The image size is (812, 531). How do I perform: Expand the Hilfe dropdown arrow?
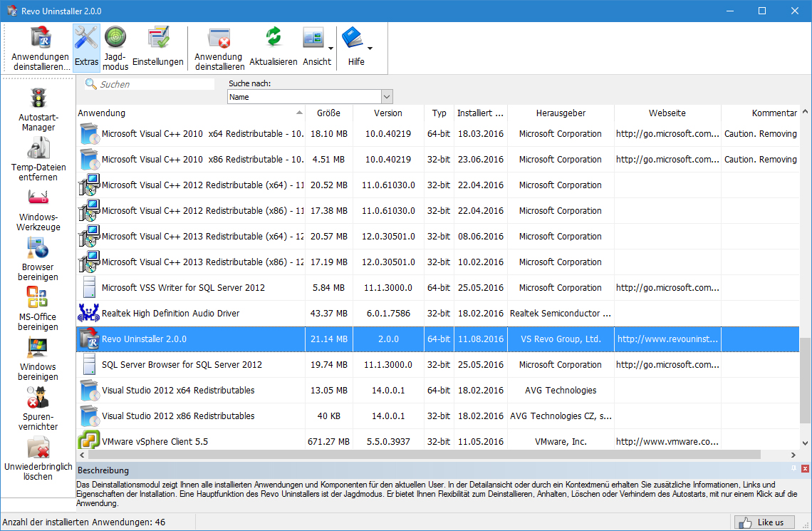pyautogui.click(x=370, y=48)
